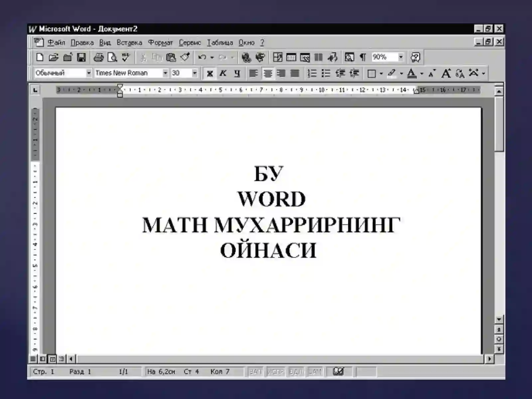Open the Таблица menu
This screenshot has height=399, width=532.
[x=220, y=43]
